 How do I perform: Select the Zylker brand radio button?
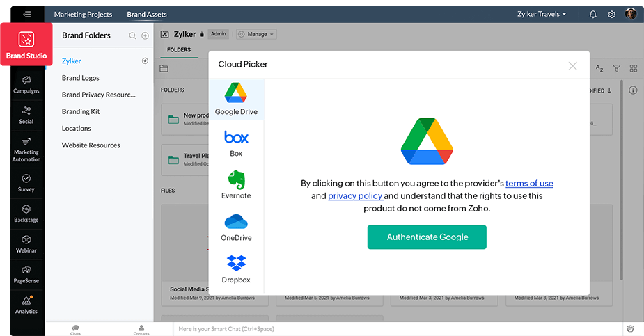[145, 61]
